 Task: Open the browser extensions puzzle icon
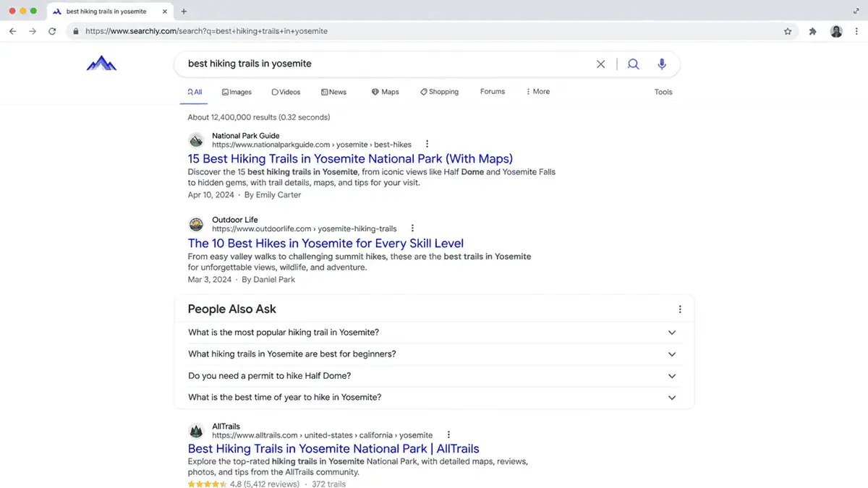click(x=812, y=32)
